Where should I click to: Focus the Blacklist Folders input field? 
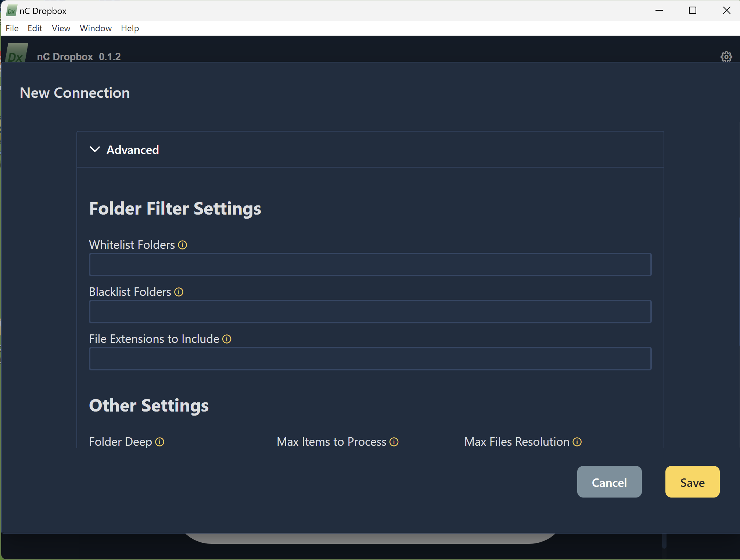point(370,312)
